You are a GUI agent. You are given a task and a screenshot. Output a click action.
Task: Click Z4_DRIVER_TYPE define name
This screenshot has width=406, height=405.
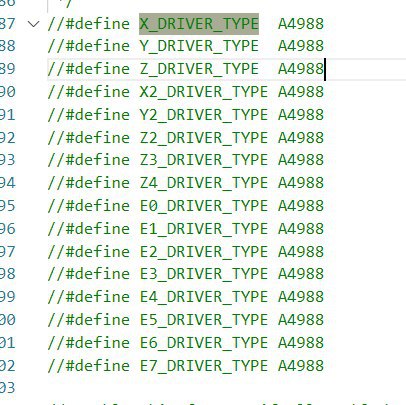[204, 183]
